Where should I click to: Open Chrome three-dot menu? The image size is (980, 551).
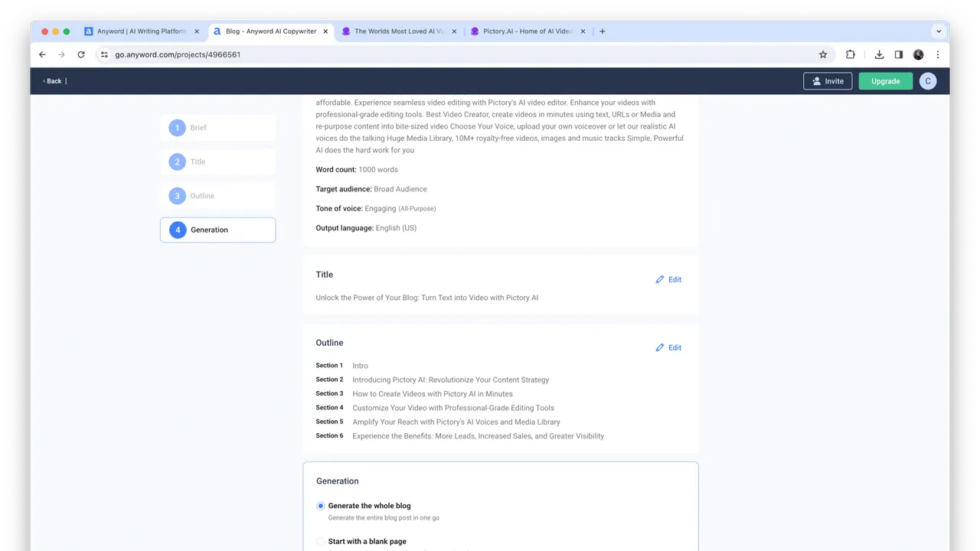(x=938, y=54)
